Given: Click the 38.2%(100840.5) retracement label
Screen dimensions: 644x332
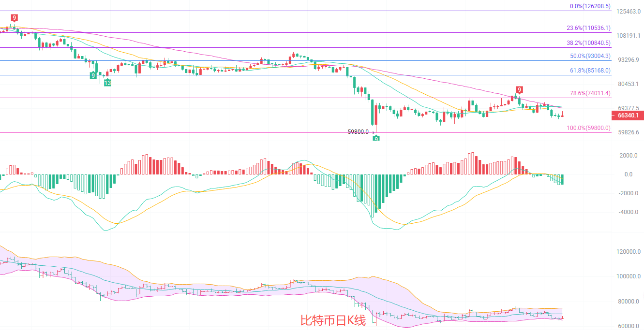Looking at the screenshot, I should [588, 43].
